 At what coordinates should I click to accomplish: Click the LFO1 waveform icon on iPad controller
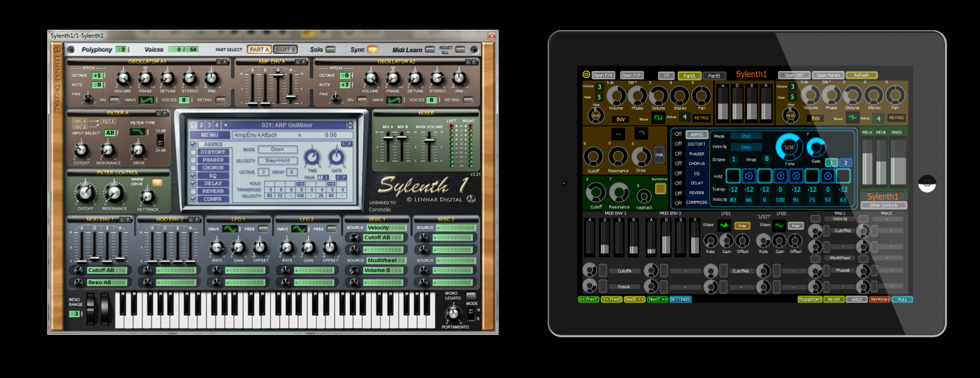[x=725, y=225]
